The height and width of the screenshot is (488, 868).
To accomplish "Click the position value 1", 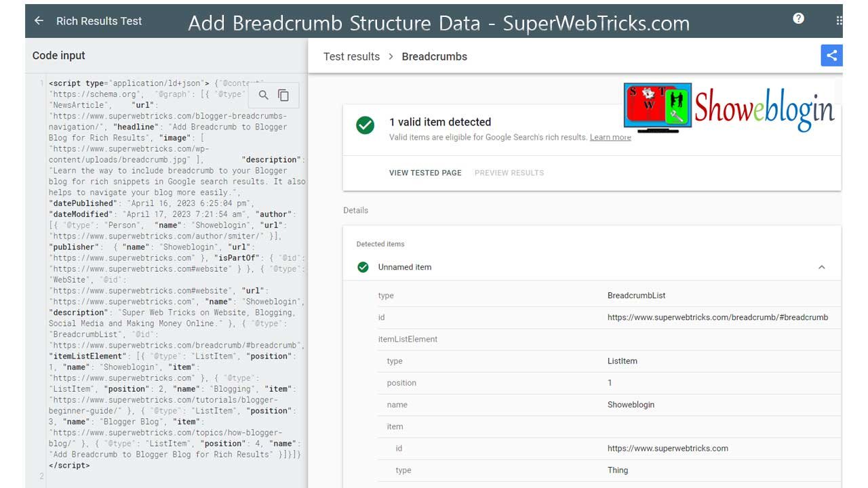I will click(x=610, y=383).
